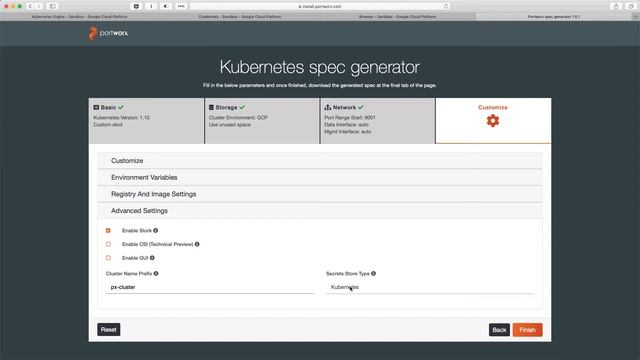Click info icon beside Secrets Store Type
This screenshot has width=640, height=360.
click(x=373, y=273)
